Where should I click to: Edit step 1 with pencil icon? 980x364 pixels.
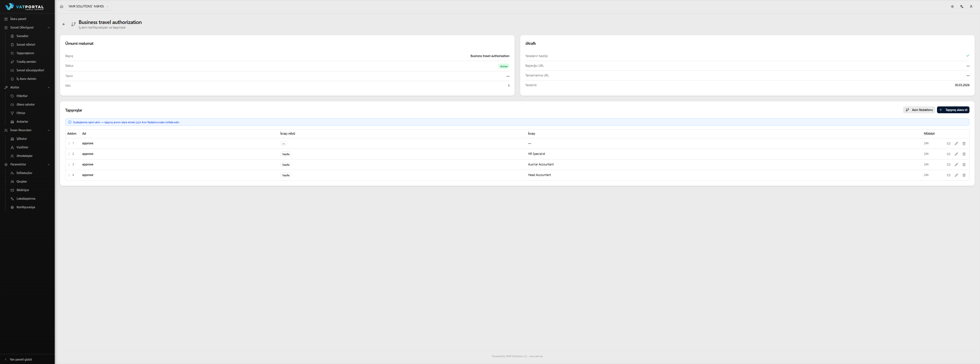coord(956,143)
